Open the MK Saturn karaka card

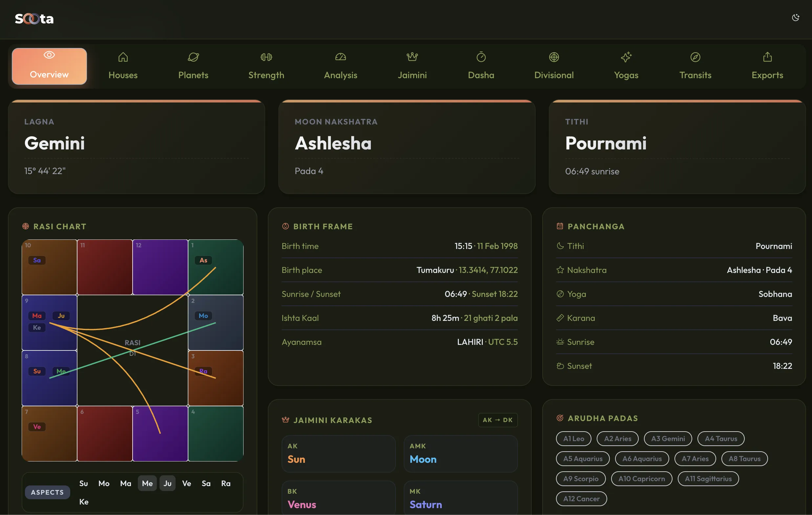[x=460, y=498]
